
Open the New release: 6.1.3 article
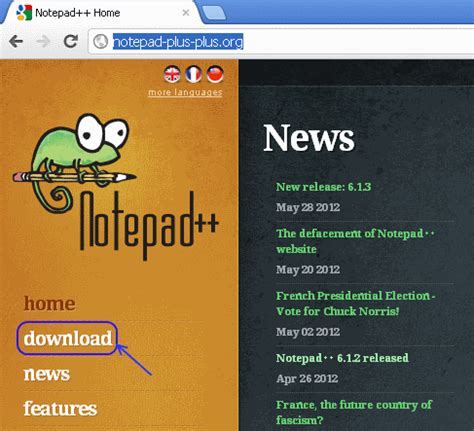pyautogui.click(x=323, y=187)
